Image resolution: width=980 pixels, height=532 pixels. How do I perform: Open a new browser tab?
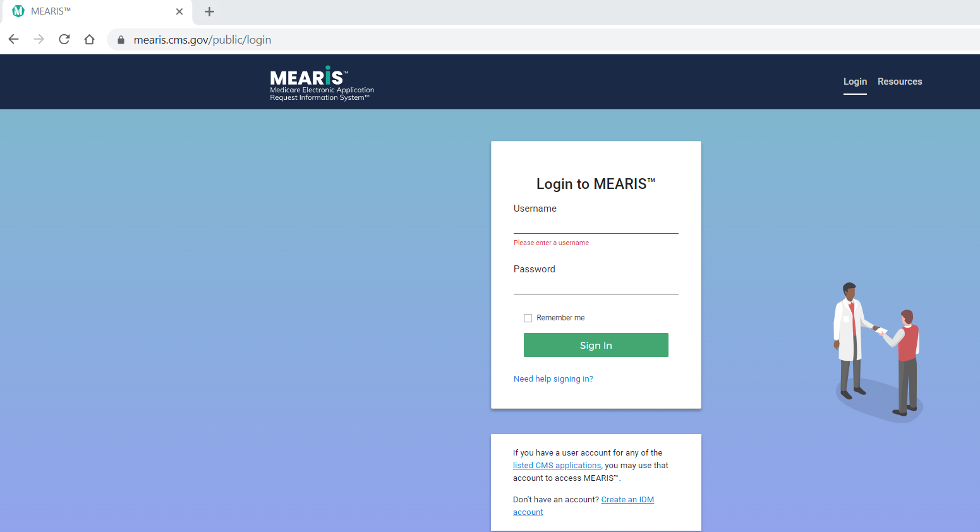(209, 11)
